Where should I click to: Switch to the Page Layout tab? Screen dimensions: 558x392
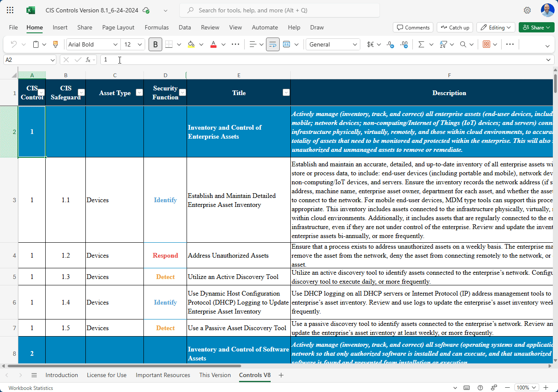[x=118, y=27]
